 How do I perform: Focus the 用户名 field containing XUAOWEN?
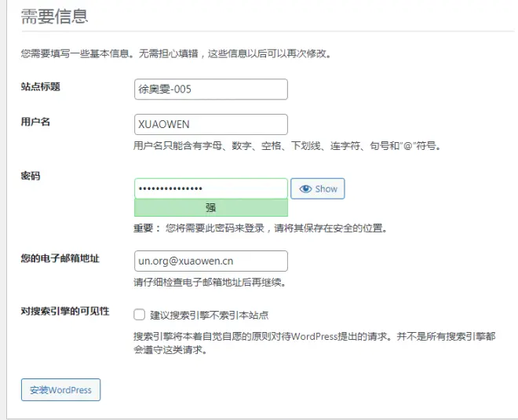[211, 124]
